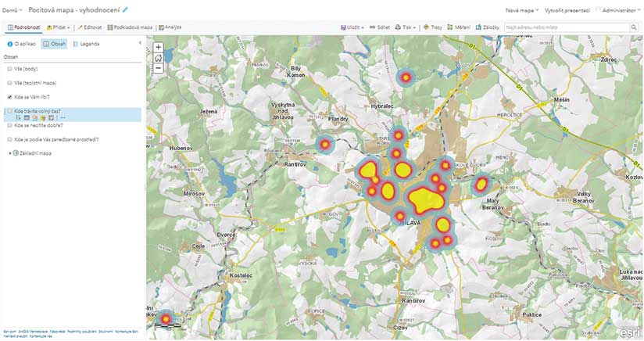Edit map title with pencil icon

(125, 9)
